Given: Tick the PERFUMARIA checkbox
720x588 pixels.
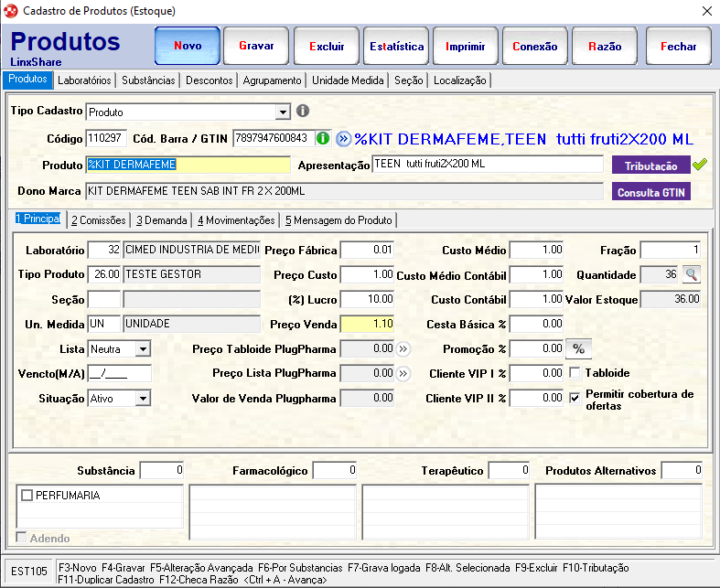Looking at the screenshot, I should click(27, 495).
